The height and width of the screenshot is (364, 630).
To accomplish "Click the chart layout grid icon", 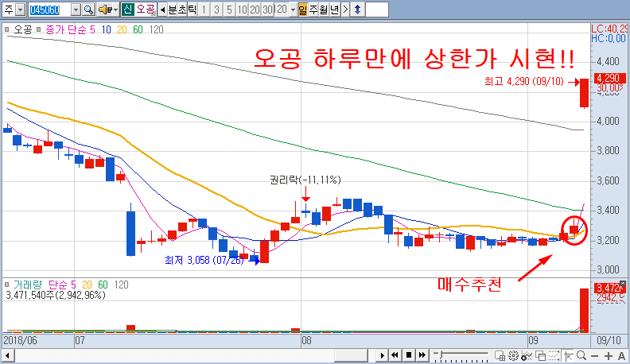I will (500, 355).
